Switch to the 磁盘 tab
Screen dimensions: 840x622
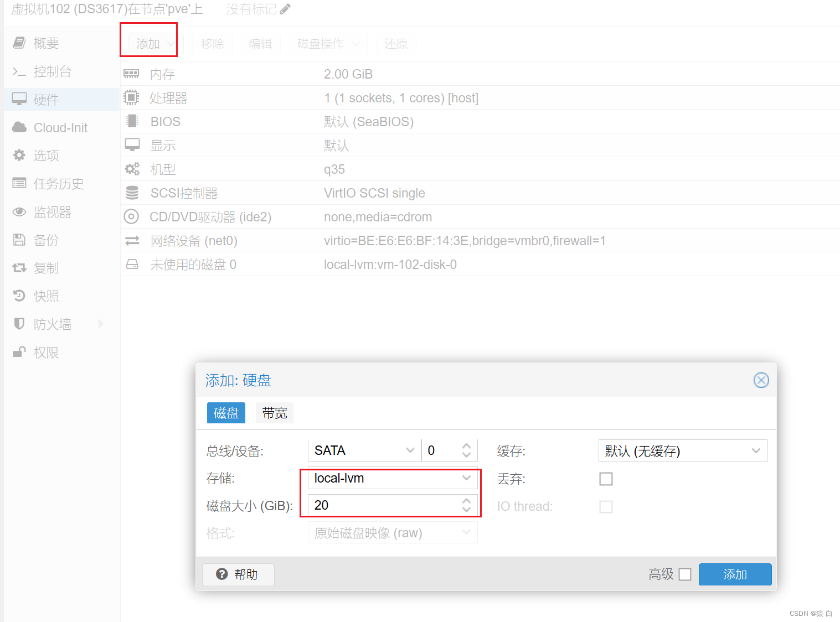pos(226,413)
